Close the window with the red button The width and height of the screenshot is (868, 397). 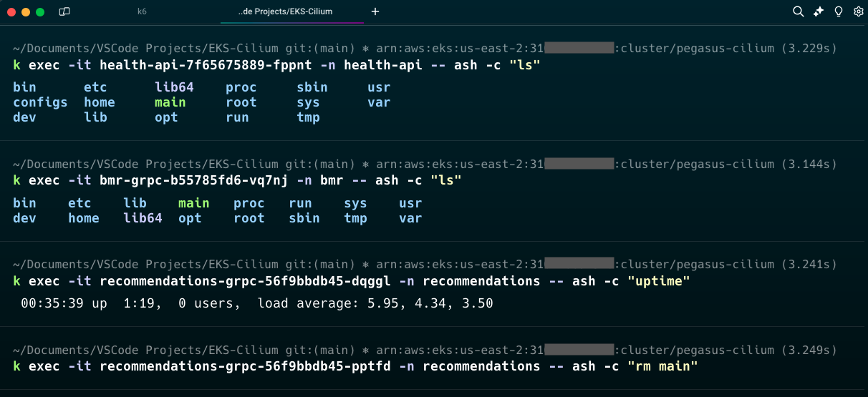(11, 11)
